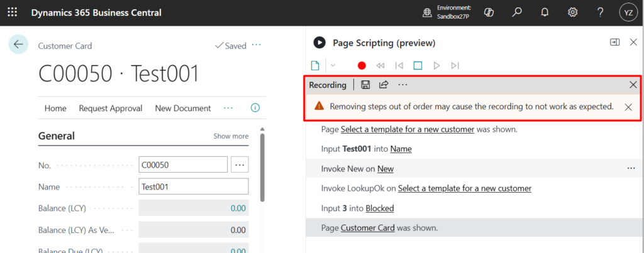This screenshot has width=644, height=253.
Task: Open the Home menu on Customer Card
Action: [55, 108]
